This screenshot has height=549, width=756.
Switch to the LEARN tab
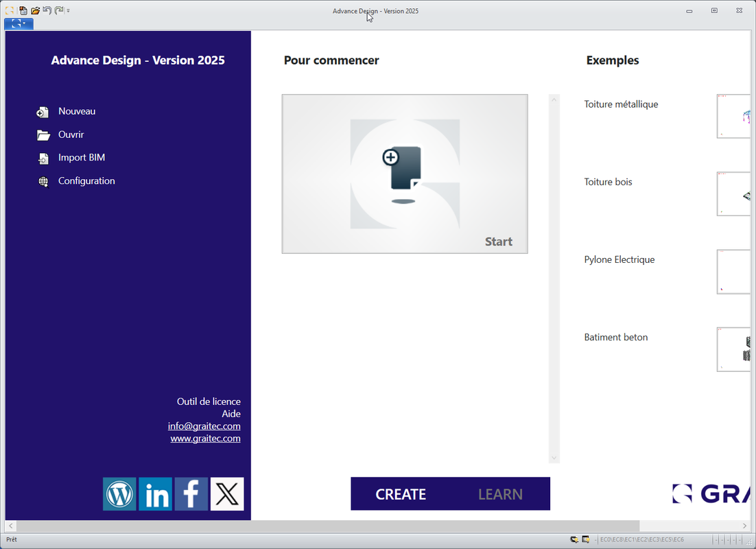[501, 494]
